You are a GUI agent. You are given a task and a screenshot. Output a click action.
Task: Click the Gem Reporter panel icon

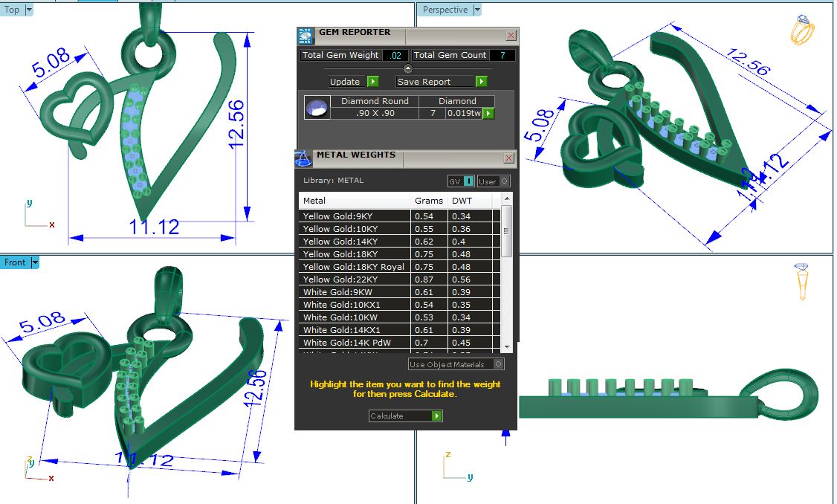305,36
